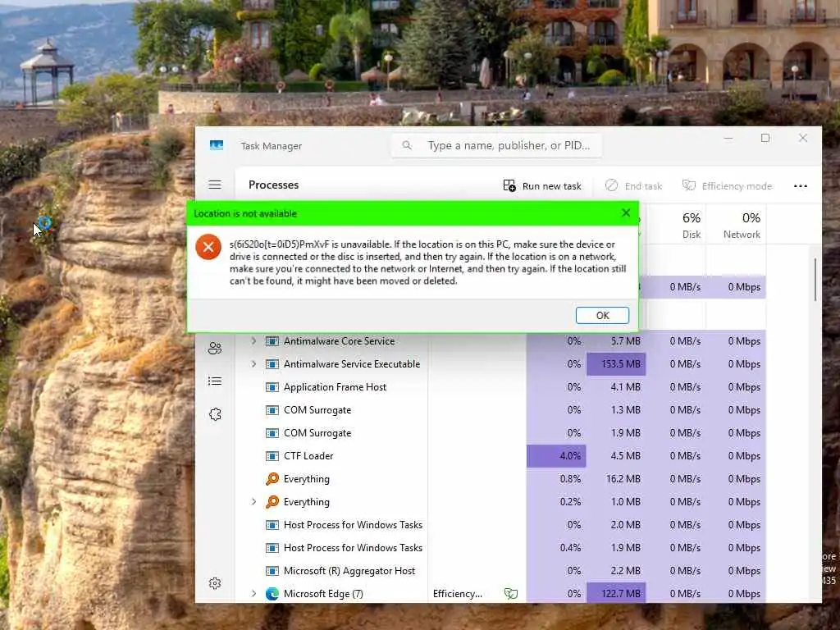
Task: Click Microsoft Edge browser icon in list
Action: pos(272,594)
